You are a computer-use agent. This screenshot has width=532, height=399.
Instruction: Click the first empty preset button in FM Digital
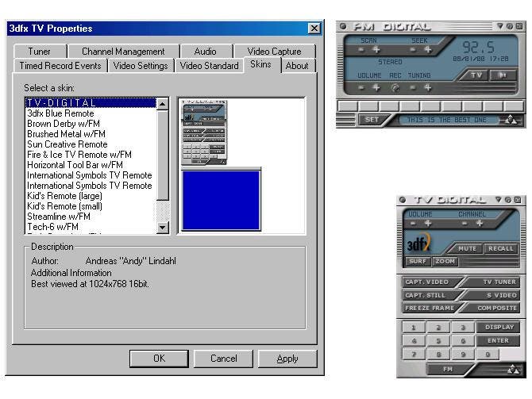point(348,106)
